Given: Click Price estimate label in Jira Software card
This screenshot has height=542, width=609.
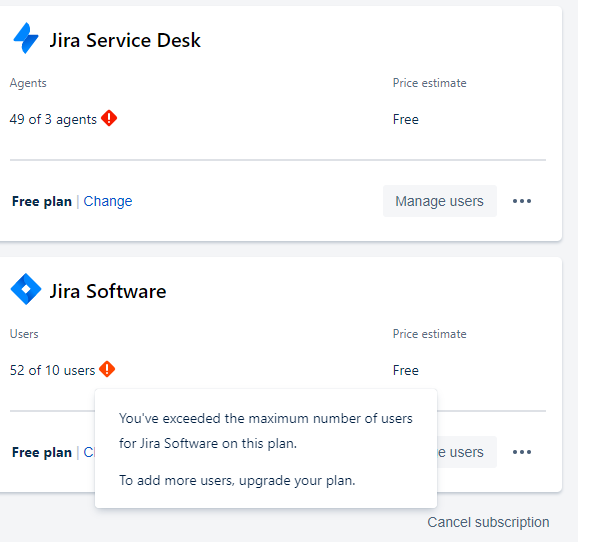Looking at the screenshot, I should pyautogui.click(x=430, y=334).
